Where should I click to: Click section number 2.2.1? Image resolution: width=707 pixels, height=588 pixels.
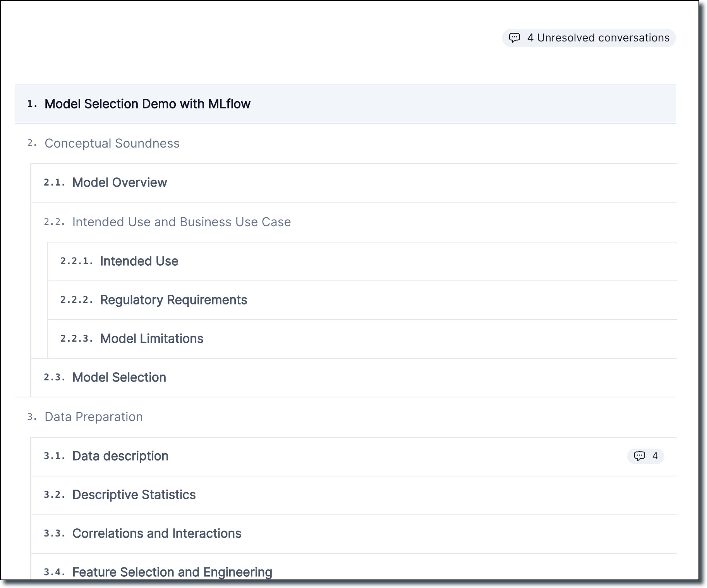pyautogui.click(x=77, y=262)
